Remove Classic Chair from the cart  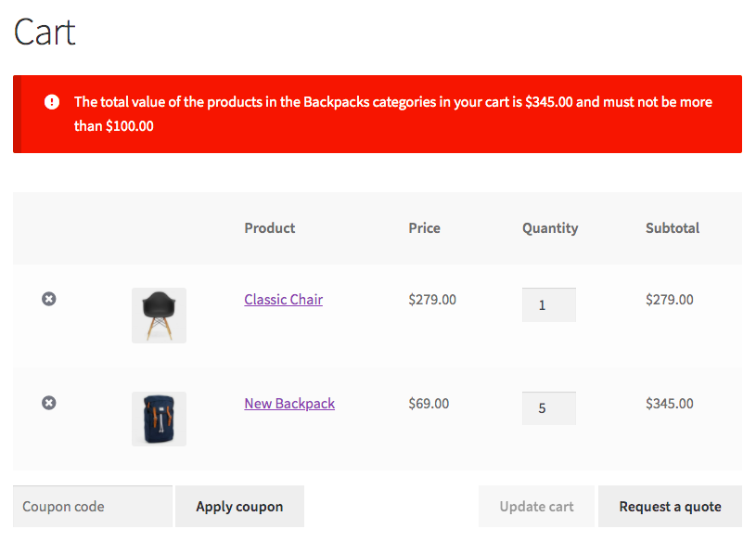tap(49, 299)
